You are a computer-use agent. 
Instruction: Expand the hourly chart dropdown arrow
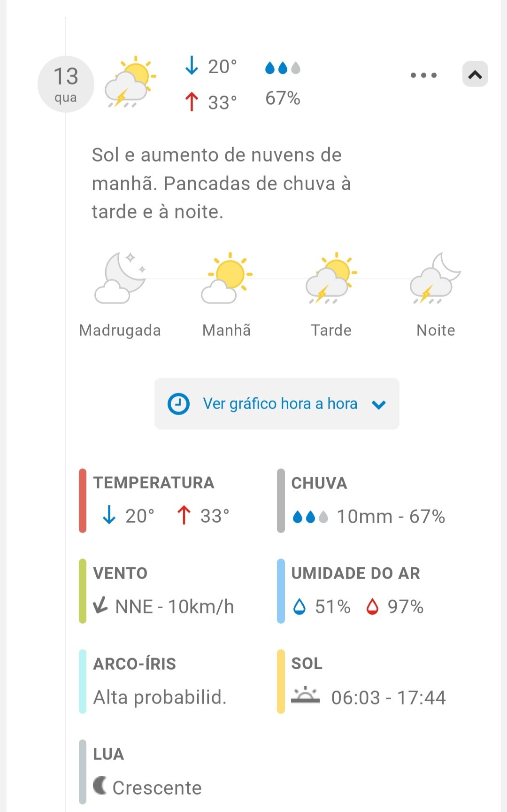[x=378, y=404]
